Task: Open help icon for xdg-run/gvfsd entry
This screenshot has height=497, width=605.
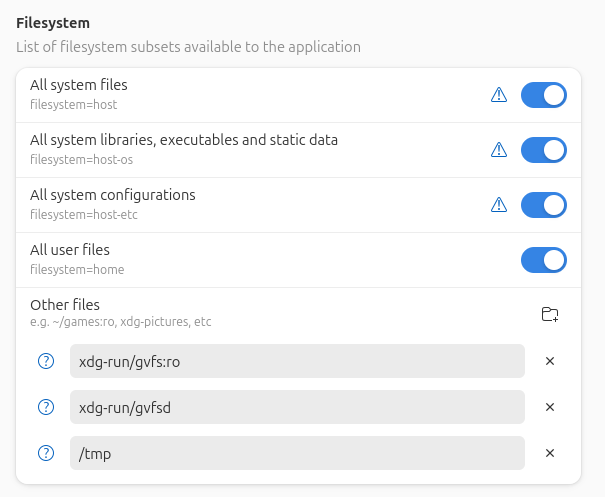Action: [x=46, y=407]
